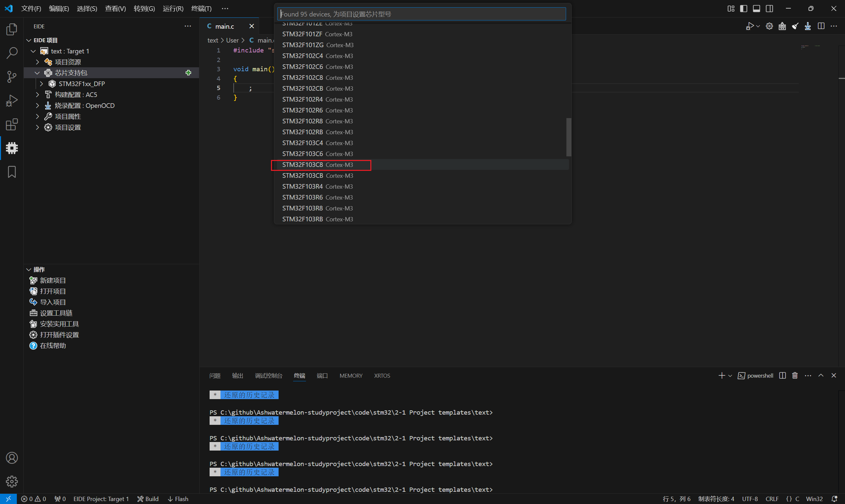845x504 pixels.
Task: Click the chip model search input field
Action: point(421,14)
